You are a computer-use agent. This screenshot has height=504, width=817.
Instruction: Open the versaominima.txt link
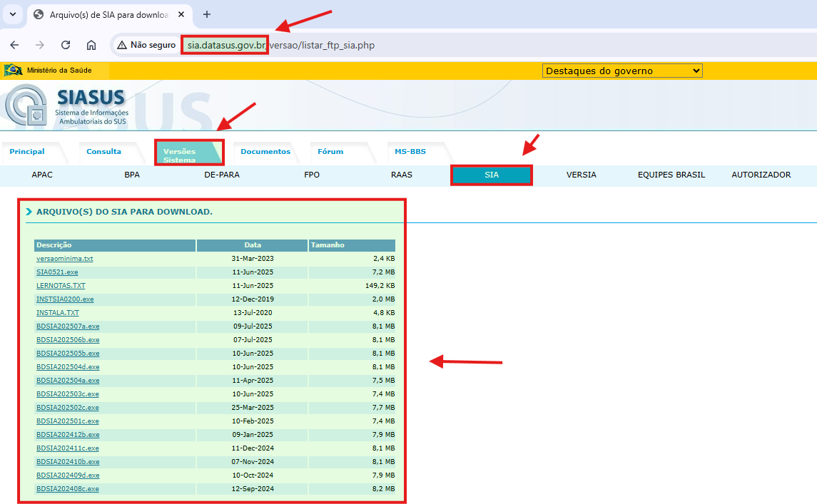64,259
